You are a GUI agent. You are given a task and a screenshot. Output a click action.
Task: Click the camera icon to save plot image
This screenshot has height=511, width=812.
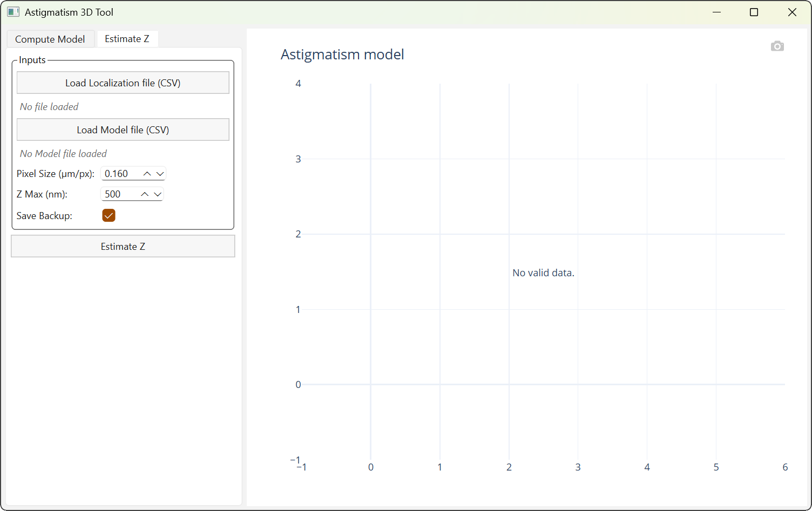(x=777, y=46)
